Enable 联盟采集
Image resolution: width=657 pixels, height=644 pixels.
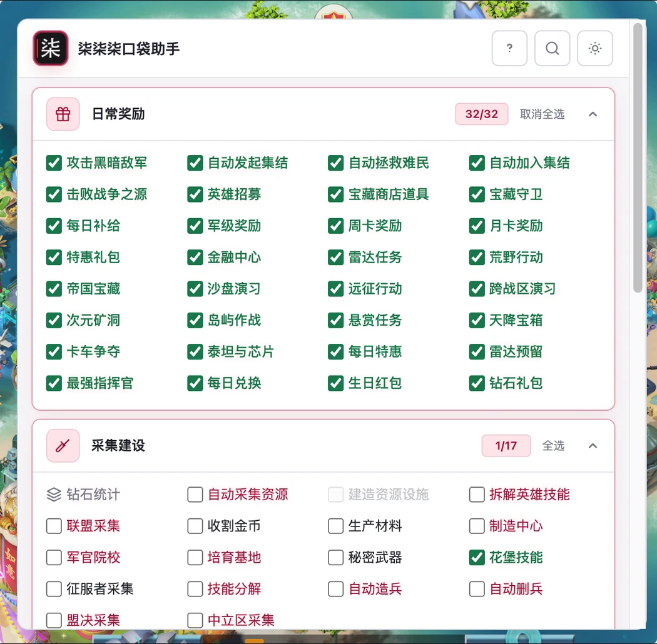pos(54,526)
